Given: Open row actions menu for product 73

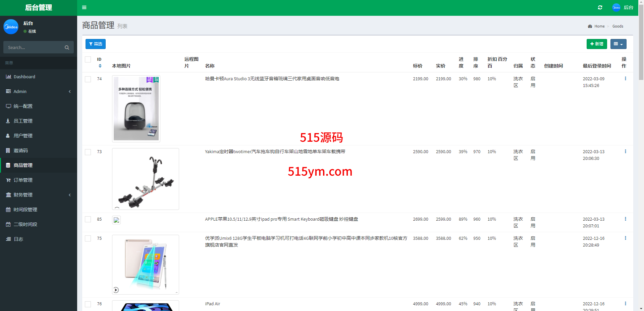Looking at the screenshot, I should click(625, 151).
